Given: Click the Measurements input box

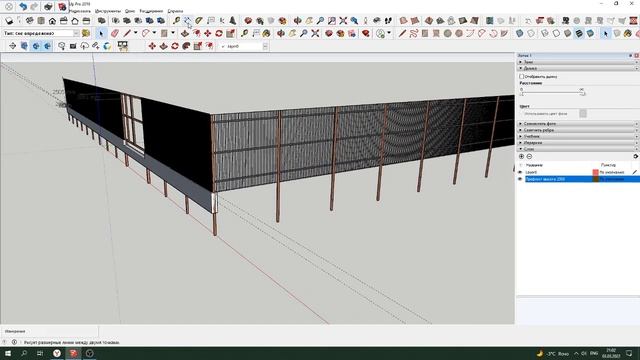Looking at the screenshot, I should [x=49, y=331].
